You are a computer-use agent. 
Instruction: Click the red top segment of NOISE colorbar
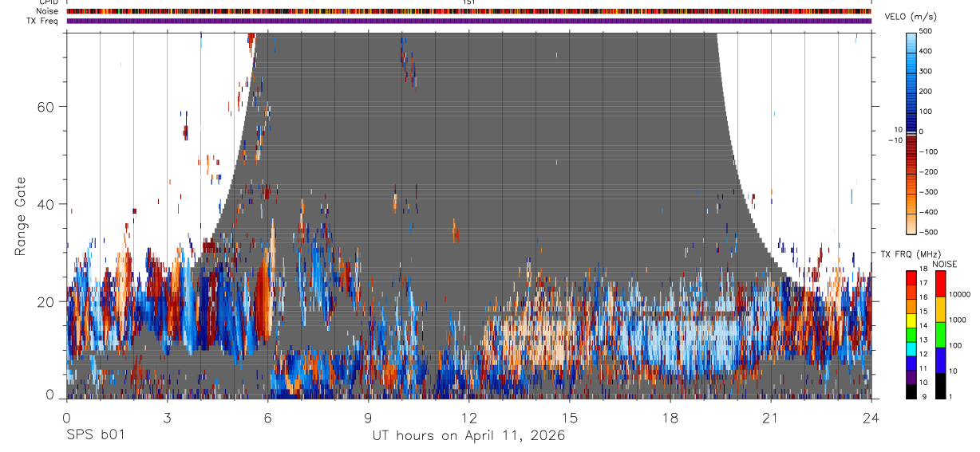point(939,283)
